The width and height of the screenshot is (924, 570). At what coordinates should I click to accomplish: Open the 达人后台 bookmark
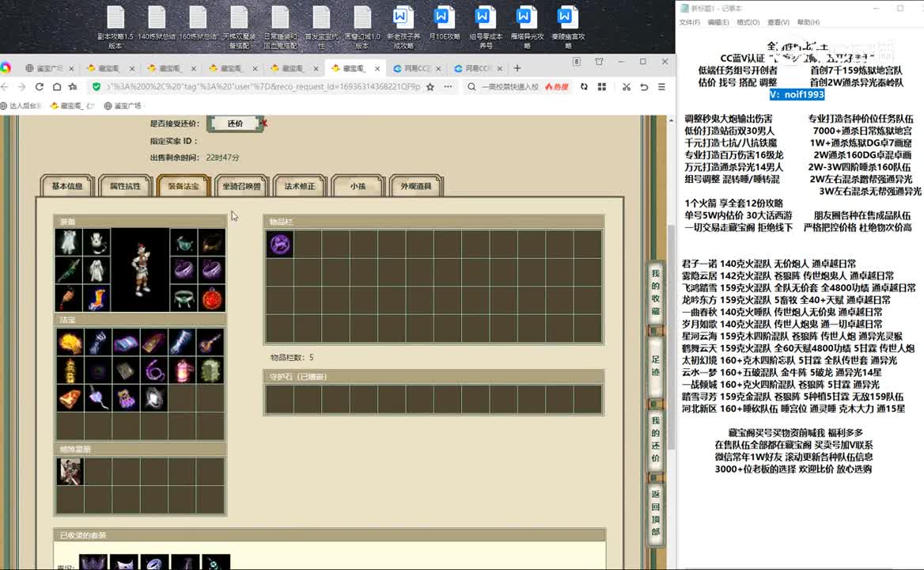pyautogui.click(x=21, y=105)
